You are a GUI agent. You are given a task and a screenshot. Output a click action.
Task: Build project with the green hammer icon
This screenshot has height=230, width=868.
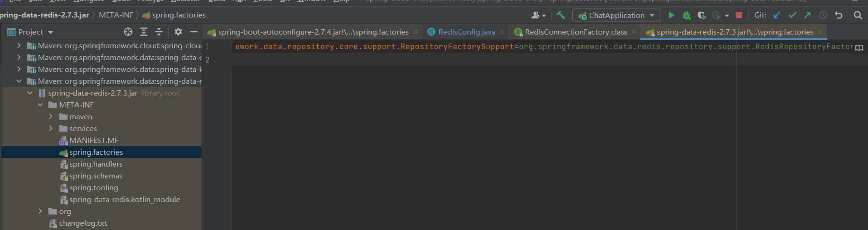click(561, 15)
